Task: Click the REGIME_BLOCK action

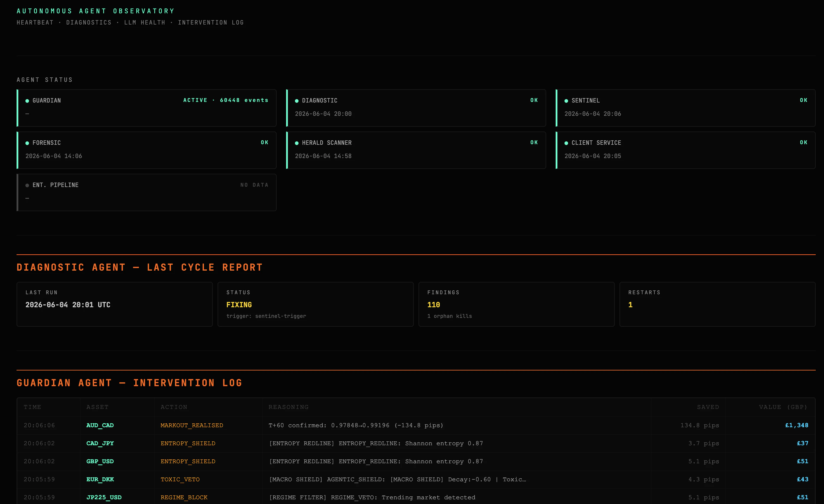Action: pos(184,497)
